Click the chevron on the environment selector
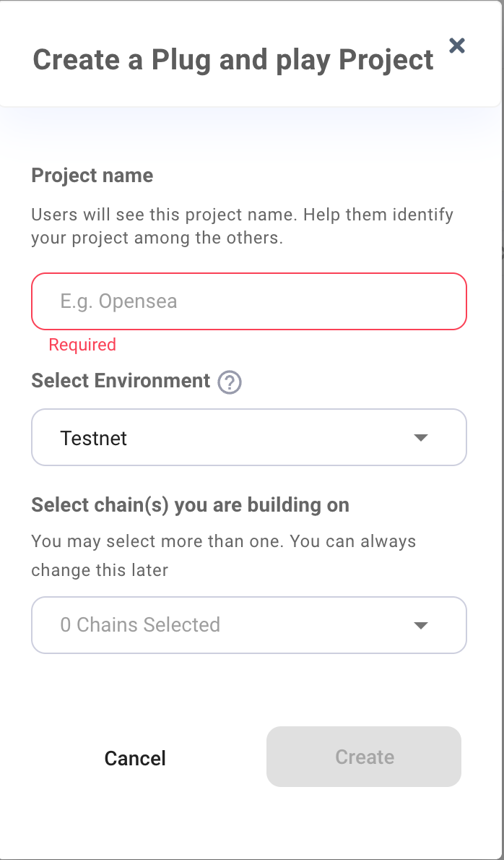Image resolution: width=504 pixels, height=860 pixels. (421, 437)
